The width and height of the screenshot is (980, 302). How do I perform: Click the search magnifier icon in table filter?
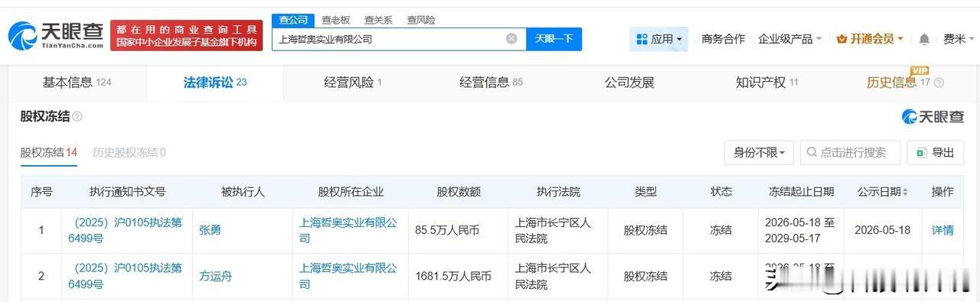pos(812,152)
